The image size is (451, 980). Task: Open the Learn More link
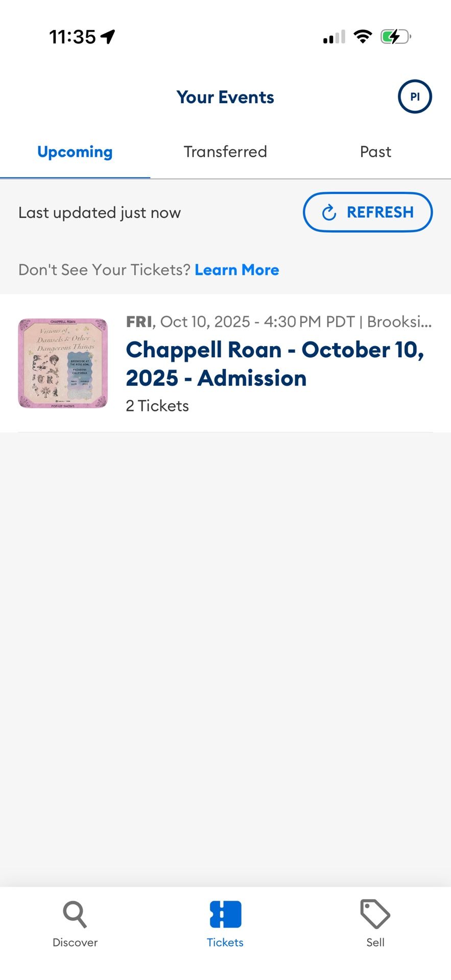point(237,269)
